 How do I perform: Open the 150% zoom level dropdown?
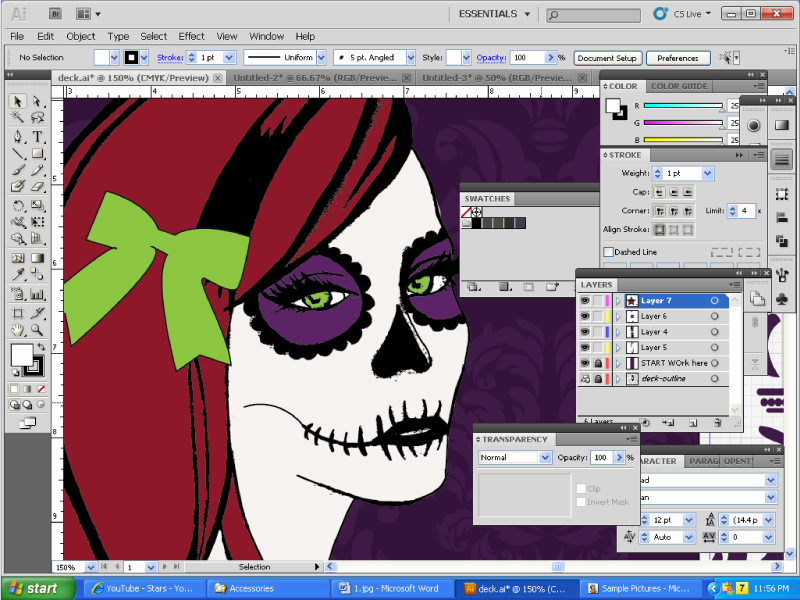[x=90, y=567]
